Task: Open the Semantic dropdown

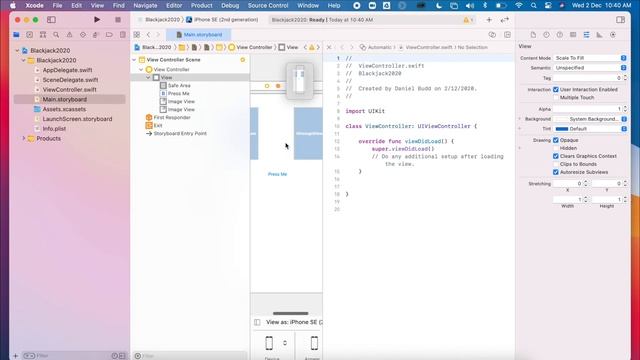Action: point(590,68)
